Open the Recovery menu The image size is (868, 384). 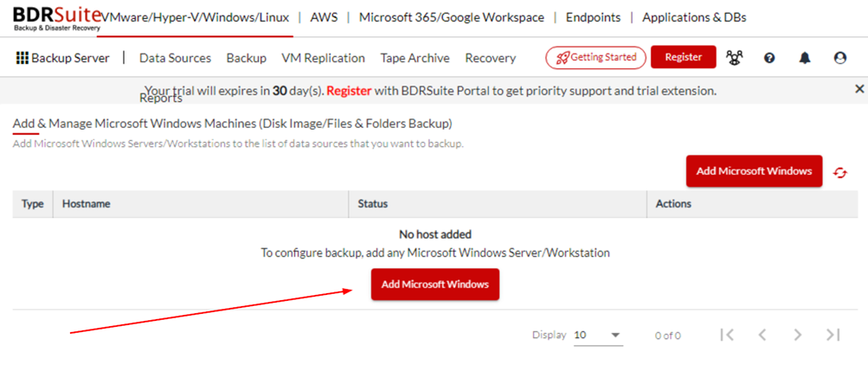pyautogui.click(x=490, y=58)
